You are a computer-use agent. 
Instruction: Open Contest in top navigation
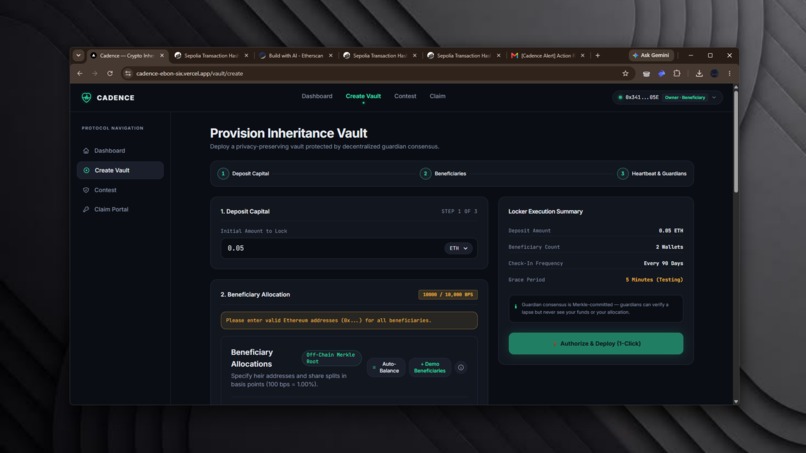[405, 96]
